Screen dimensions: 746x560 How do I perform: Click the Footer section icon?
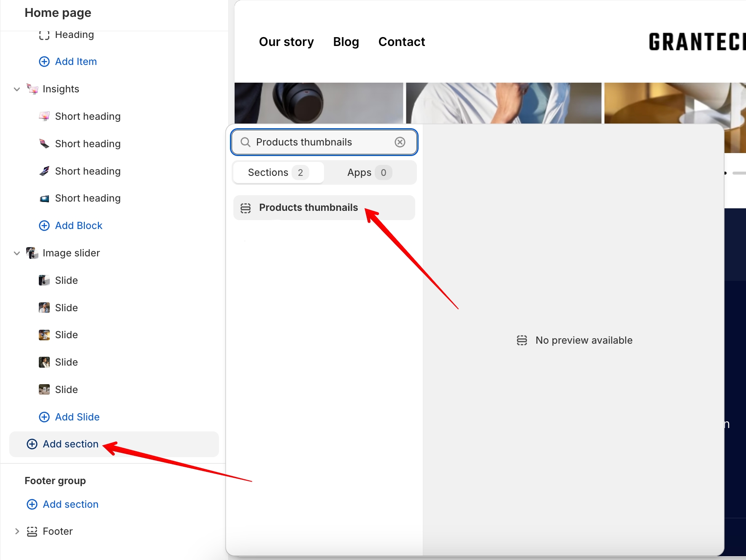click(x=32, y=531)
